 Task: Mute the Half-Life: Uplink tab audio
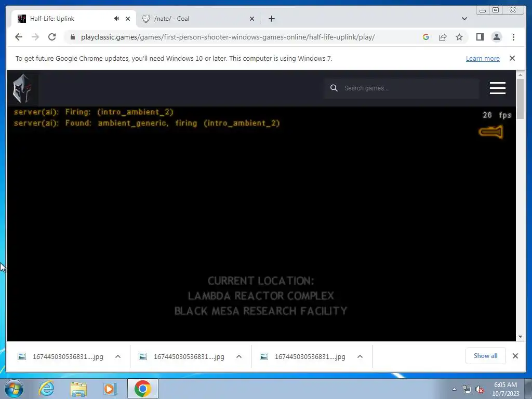[x=117, y=19]
